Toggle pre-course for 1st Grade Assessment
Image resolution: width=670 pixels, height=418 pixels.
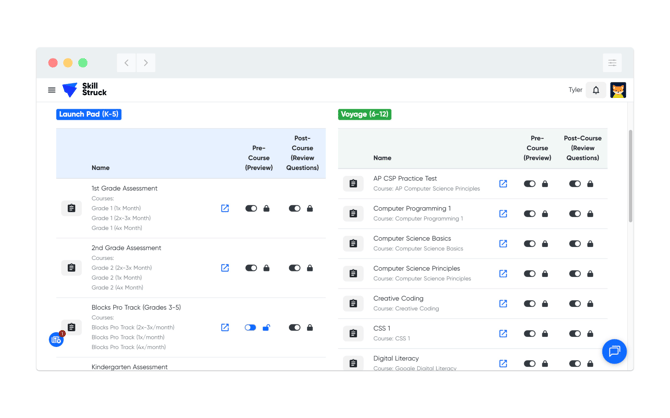coord(251,208)
